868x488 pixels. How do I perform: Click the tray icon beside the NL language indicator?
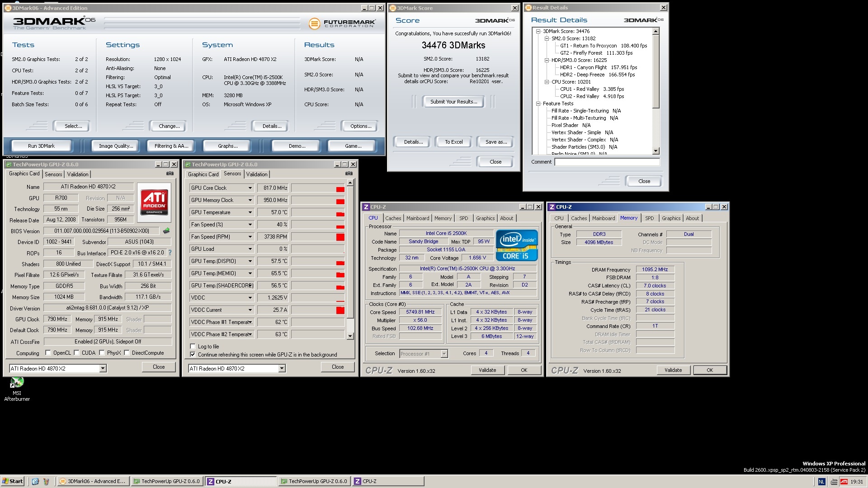[834, 482]
